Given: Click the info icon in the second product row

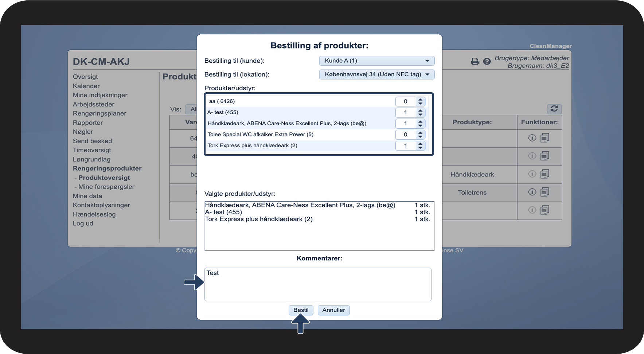Looking at the screenshot, I should pyautogui.click(x=532, y=156).
